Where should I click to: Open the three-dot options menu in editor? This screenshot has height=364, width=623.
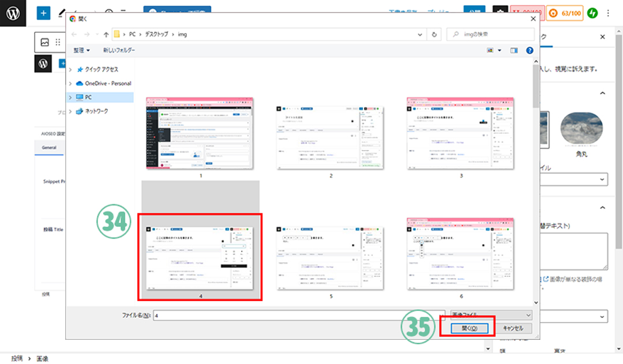pyautogui.click(x=608, y=13)
